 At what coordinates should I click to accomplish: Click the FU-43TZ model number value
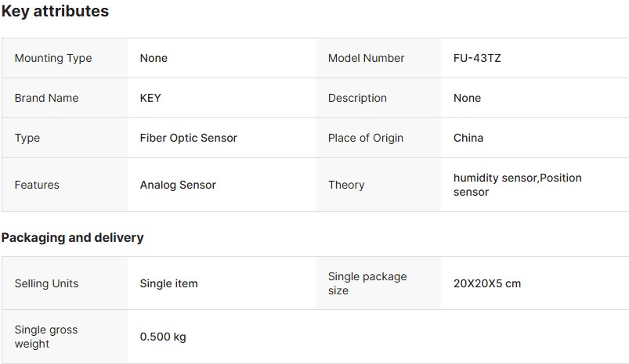click(x=477, y=58)
